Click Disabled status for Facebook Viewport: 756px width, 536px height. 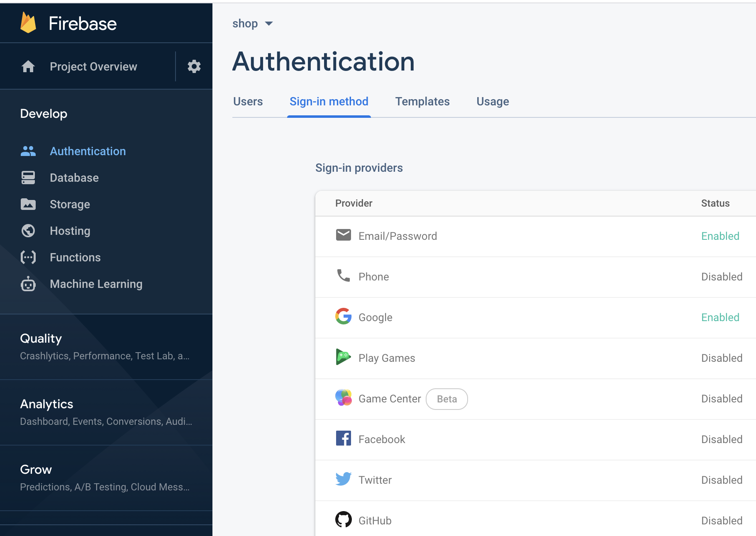tap(722, 439)
